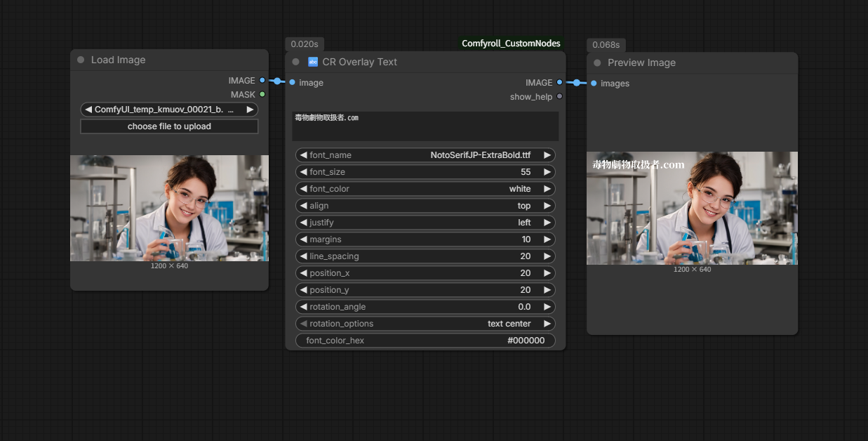Click the Comfyroll_CustomNodes badge label

coord(511,44)
